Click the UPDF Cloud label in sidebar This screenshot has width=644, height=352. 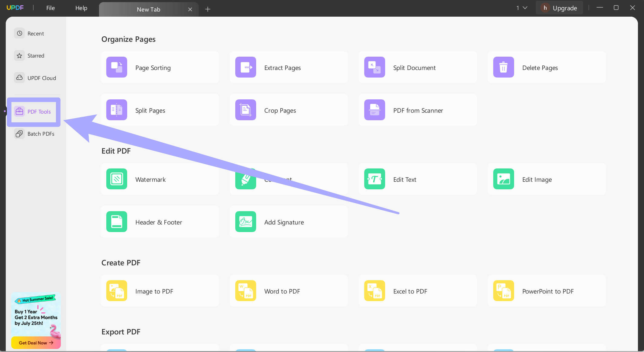tap(42, 78)
